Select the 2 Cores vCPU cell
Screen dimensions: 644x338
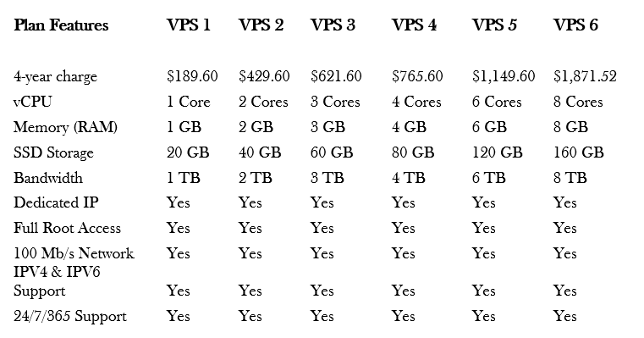pyautogui.click(x=263, y=102)
